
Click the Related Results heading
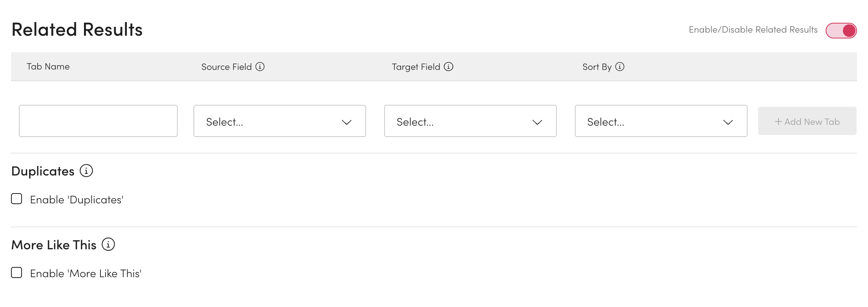pyautogui.click(x=77, y=30)
